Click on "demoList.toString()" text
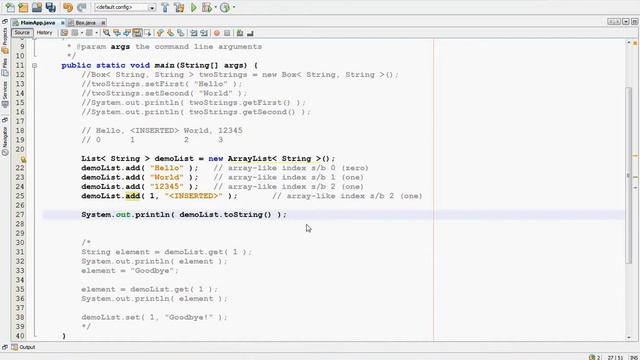This screenshot has width=640, height=360. [x=225, y=215]
